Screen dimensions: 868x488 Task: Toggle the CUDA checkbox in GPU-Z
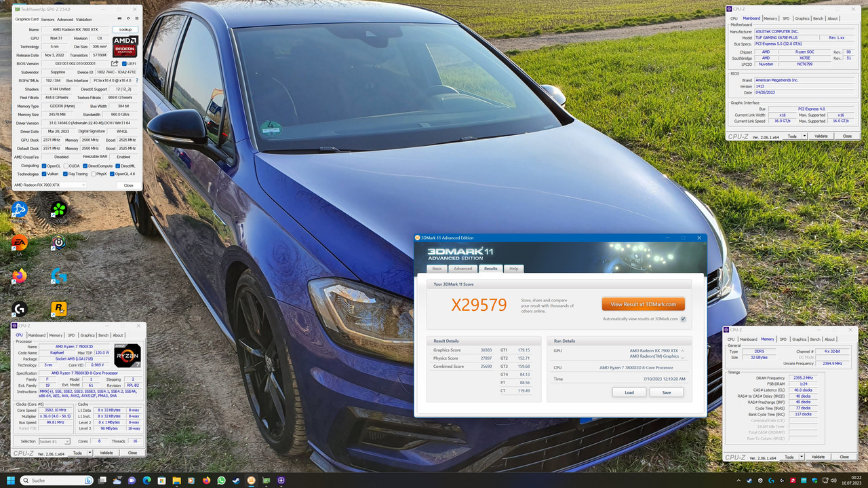click(x=66, y=166)
